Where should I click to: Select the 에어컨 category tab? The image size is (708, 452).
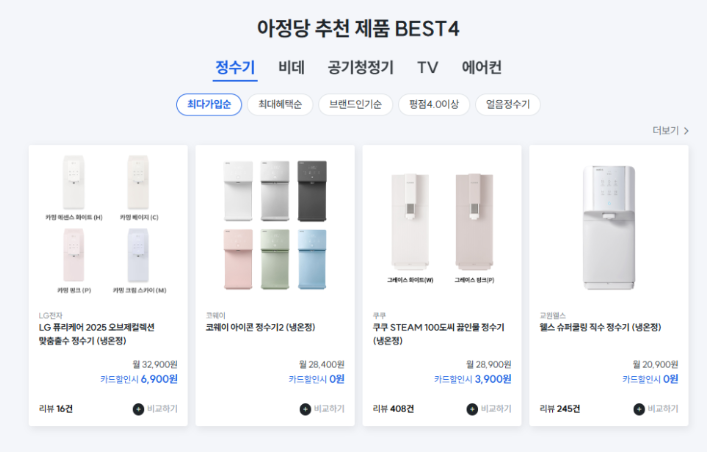click(481, 67)
